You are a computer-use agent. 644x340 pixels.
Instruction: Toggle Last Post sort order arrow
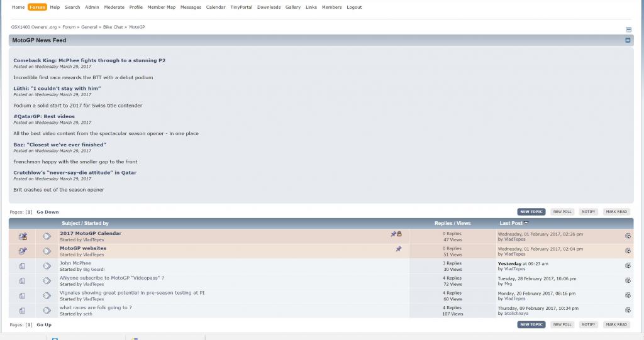(526, 223)
